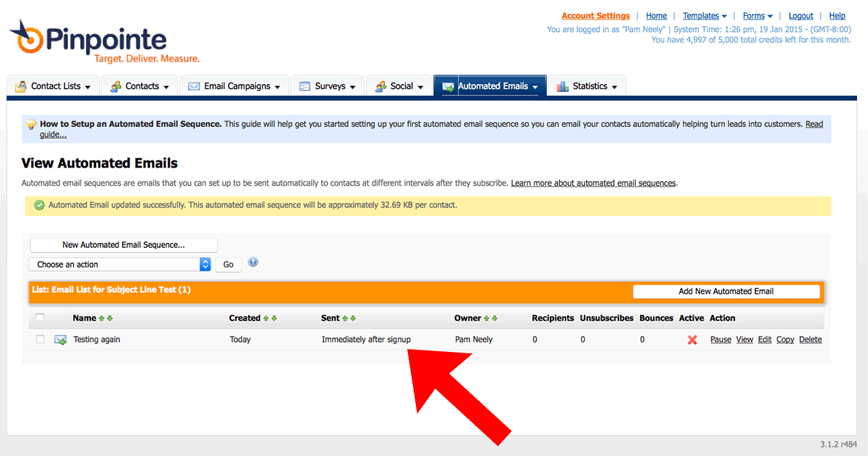Click the Email Campaigns envelope icon

pos(194,86)
